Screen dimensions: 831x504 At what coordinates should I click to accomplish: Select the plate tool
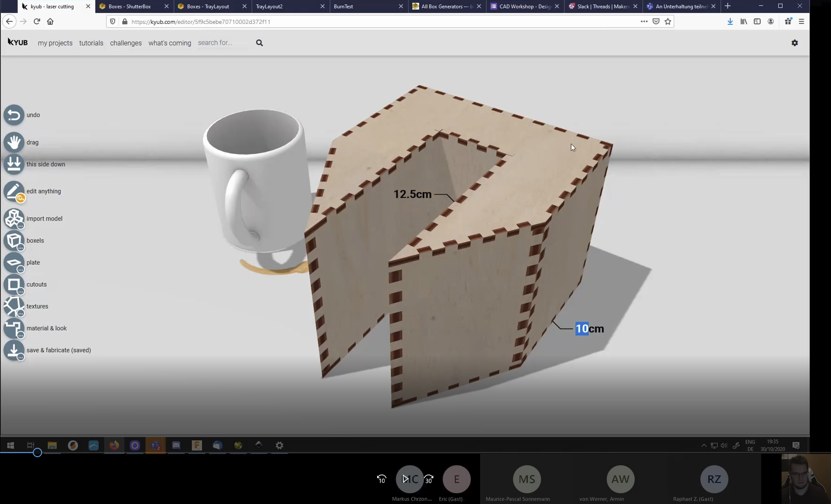click(x=14, y=263)
